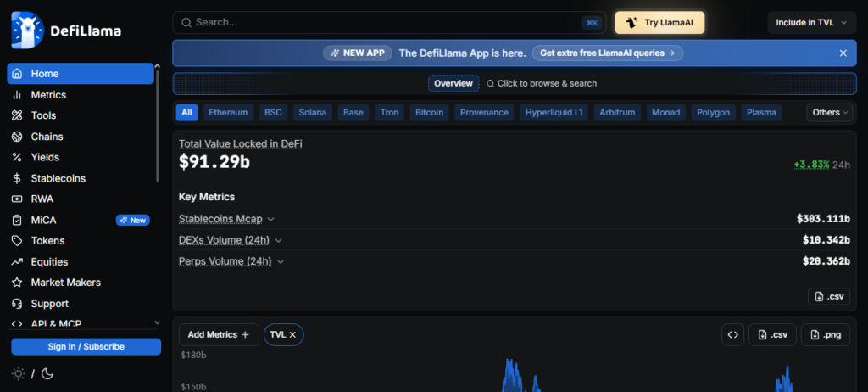The height and width of the screenshot is (392, 868).
Task: Select the BSC chain tab
Action: (273, 113)
